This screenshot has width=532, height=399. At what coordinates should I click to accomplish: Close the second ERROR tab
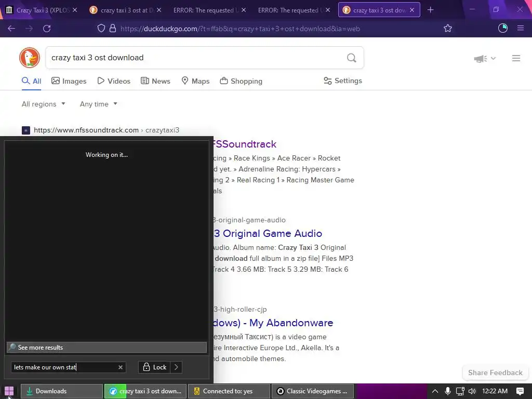(x=328, y=10)
